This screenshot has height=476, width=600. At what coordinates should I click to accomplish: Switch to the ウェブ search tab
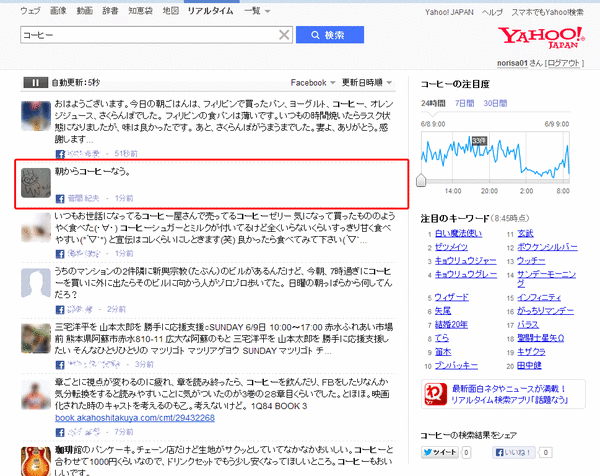point(30,11)
